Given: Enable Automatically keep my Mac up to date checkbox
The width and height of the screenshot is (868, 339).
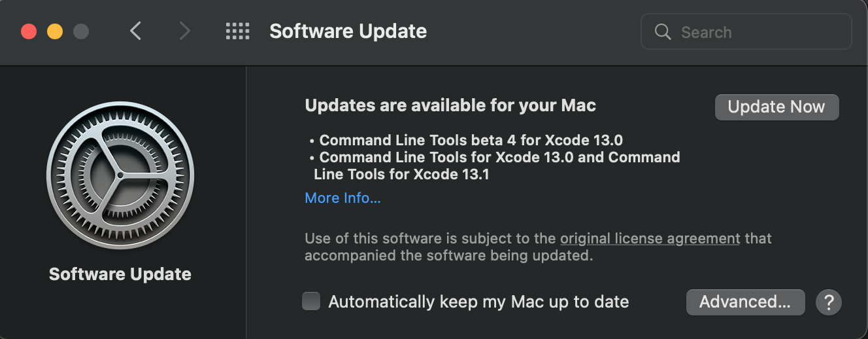Looking at the screenshot, I should point(311,302).
